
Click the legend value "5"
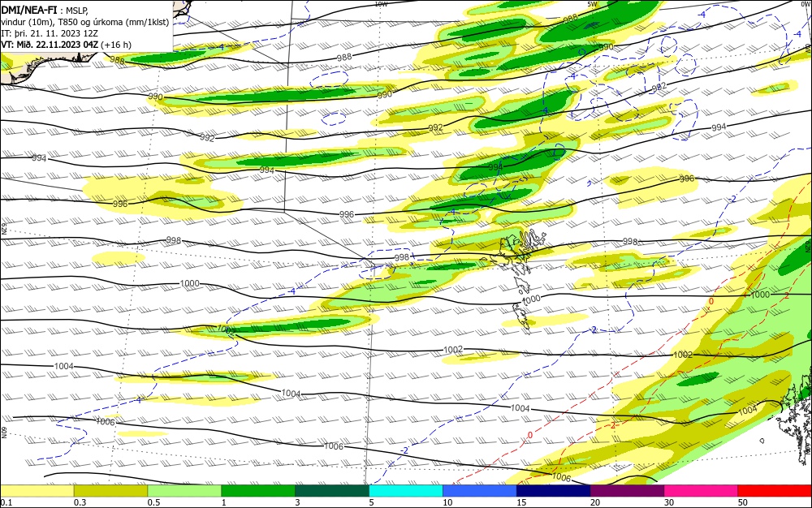(x=371, y=502)
